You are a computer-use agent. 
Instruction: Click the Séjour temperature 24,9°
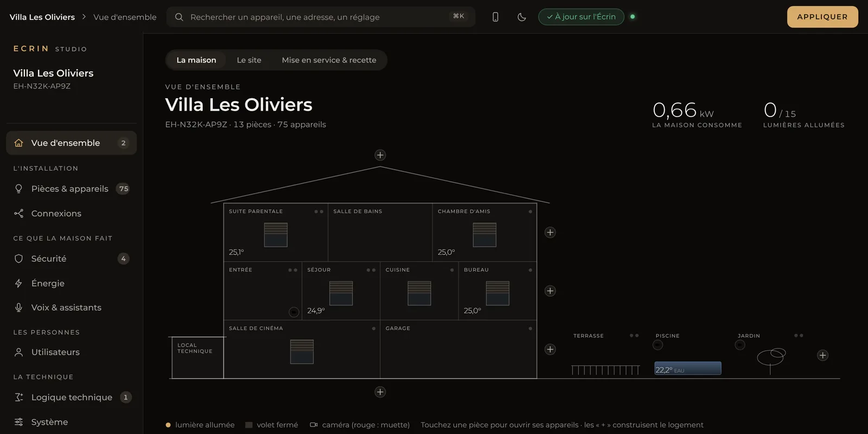point(316,311)
